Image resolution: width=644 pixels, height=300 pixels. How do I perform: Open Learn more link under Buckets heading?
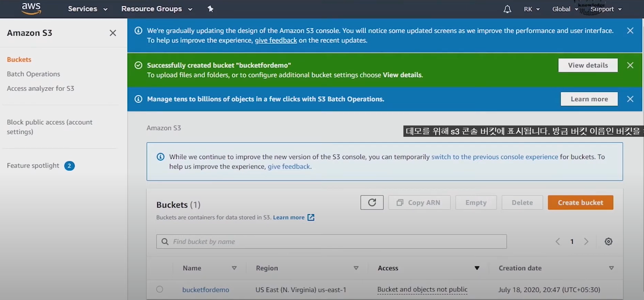click(289, 217)
